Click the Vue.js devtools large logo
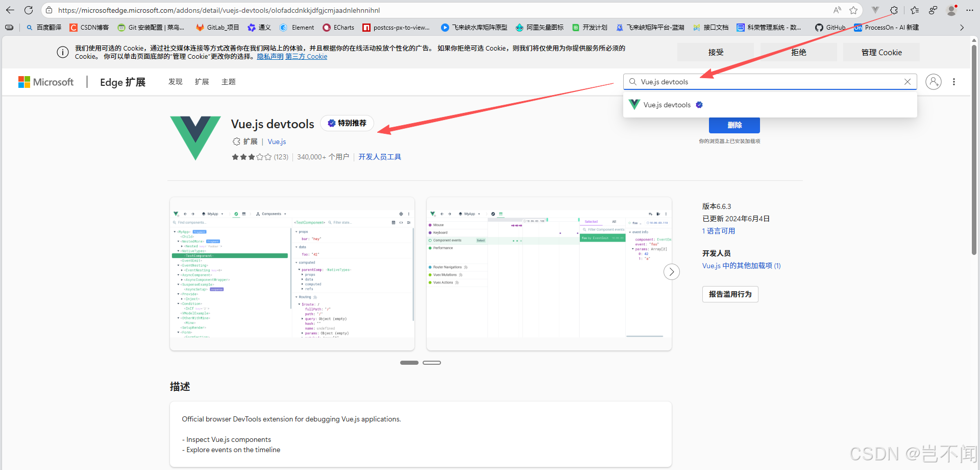980x470 pixels. tap(195, 138)
